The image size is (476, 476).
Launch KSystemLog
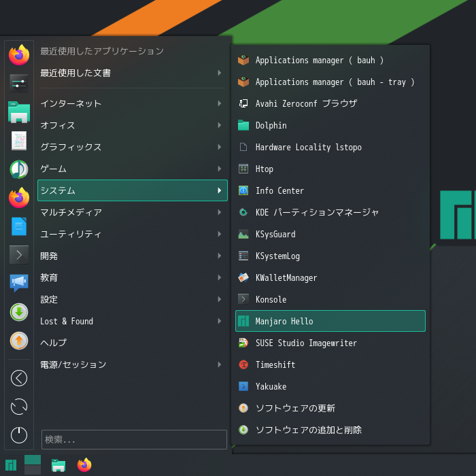click(x=330, y=256)
